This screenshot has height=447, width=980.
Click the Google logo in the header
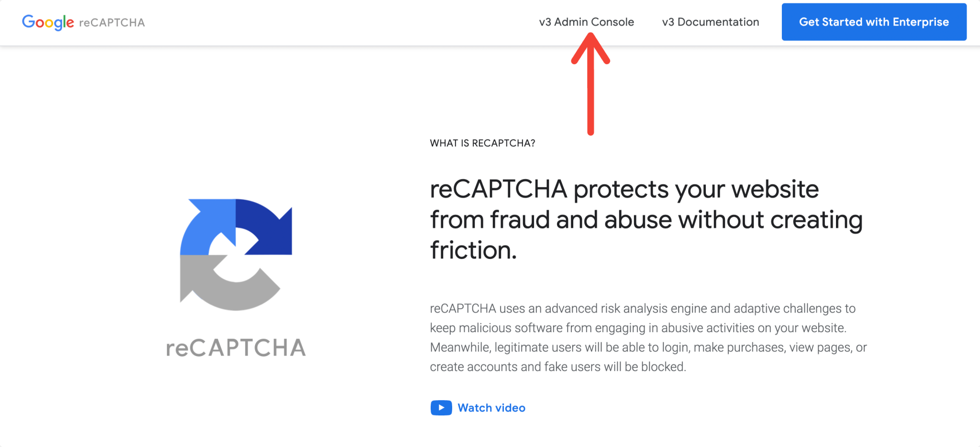click(x=47, y=22)
